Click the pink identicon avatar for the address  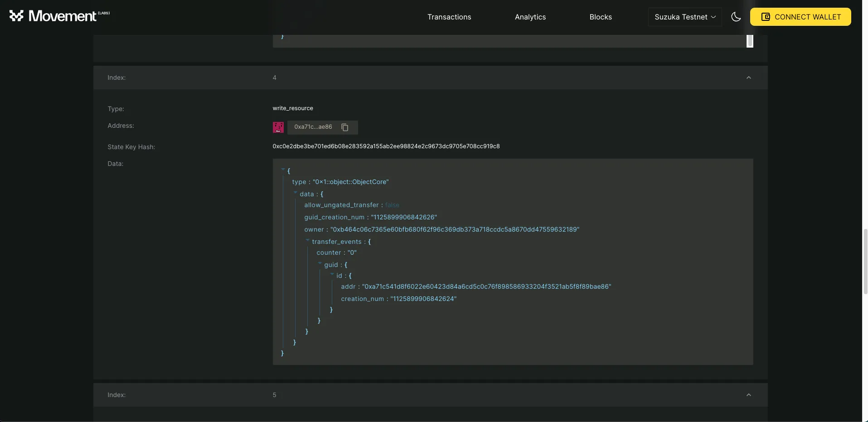coord(278,127)
